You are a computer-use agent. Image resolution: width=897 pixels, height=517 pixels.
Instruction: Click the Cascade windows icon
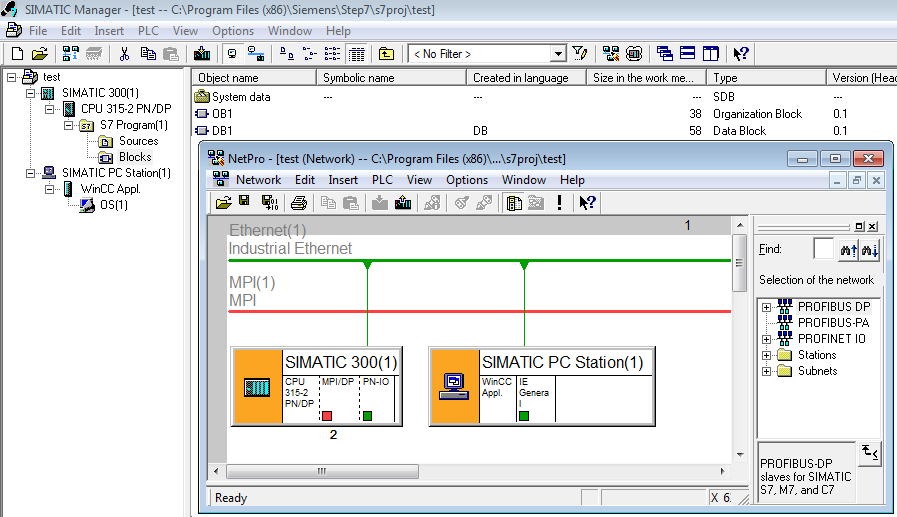click(x=665, y=54)
